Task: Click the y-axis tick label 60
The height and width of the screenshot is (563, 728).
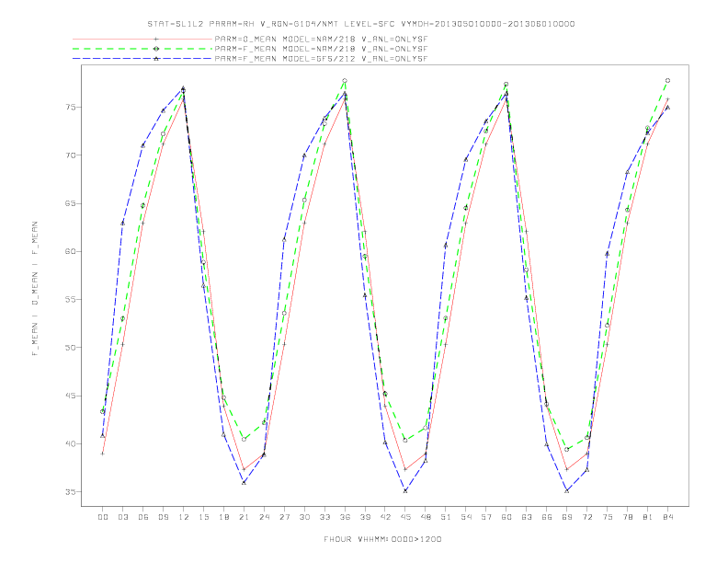Action: pos(71,251)
